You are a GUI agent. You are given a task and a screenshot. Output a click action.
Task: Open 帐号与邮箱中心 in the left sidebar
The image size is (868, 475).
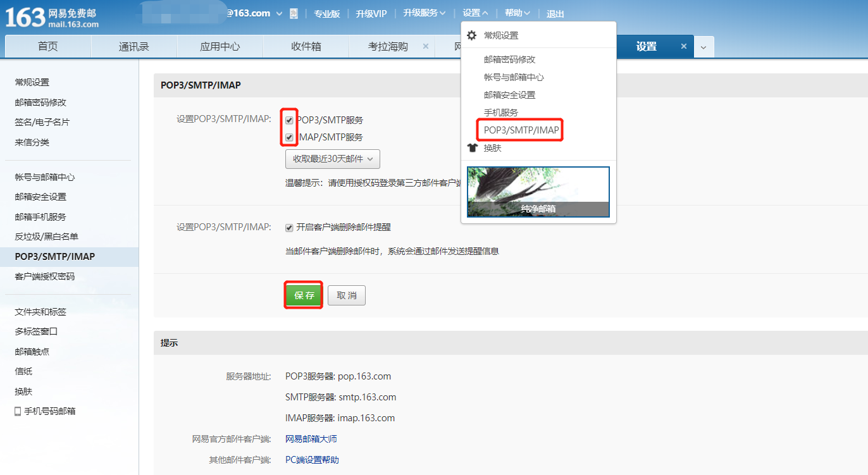(x=45, y=177)
